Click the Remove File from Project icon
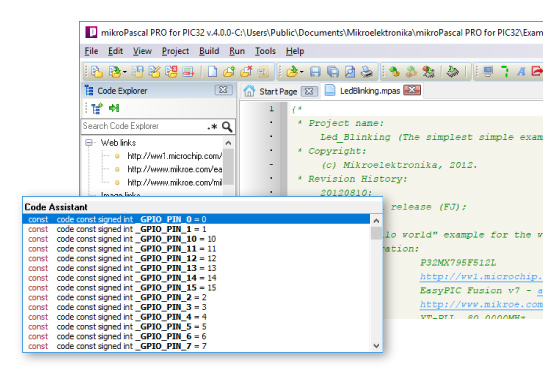Image resolution: width=543 pixels, height=373 pixels. (x=246, y=71)
